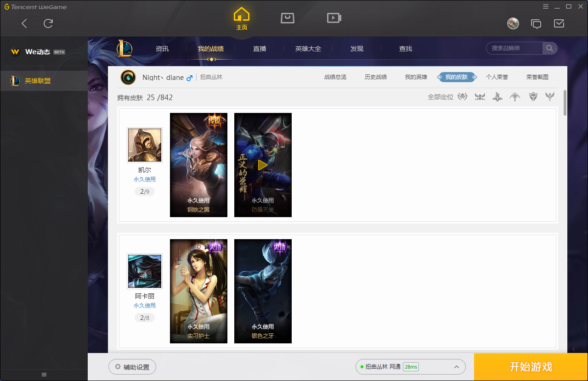The height and width of the screenshot is (381, 588).
Task: Open the 英雄大全 tab
Action: 308,49
